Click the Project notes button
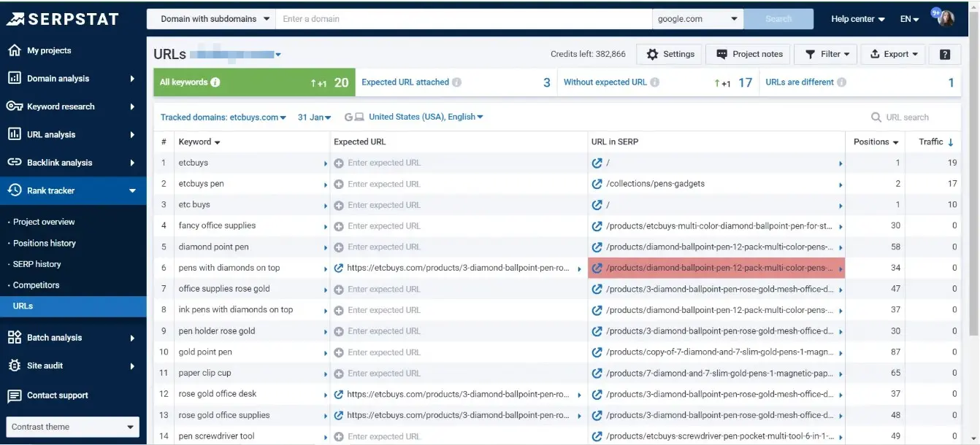Viewport: 980px width, 445px height. pyautogui.click(x=749, y=54)
